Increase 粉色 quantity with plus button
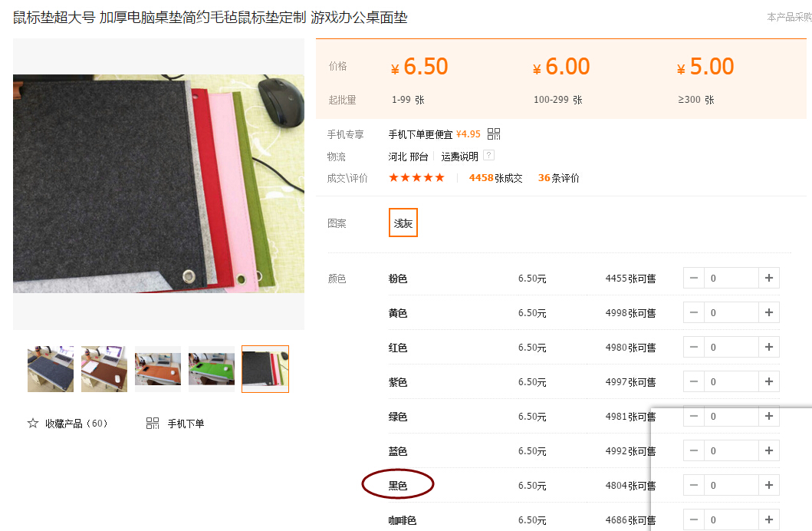The height and width of the screenshot is (531, 812). click(x=769, y=279)
